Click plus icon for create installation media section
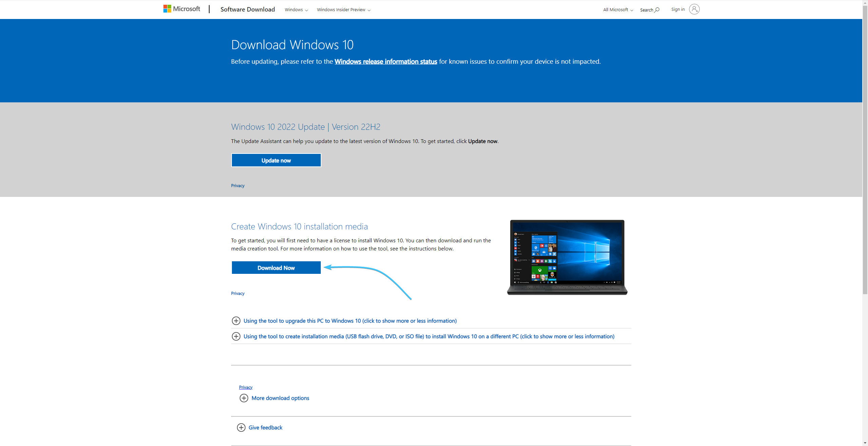868x446 pixels. pyautogui.click(x=236, y=336)
